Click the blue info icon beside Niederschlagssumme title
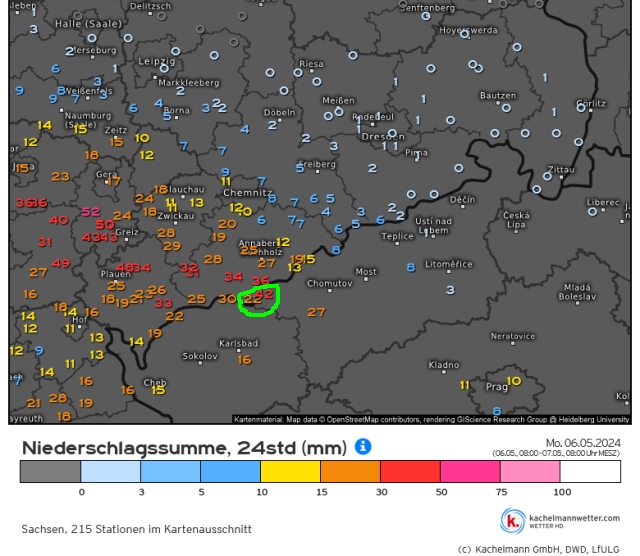 [363, 446]
